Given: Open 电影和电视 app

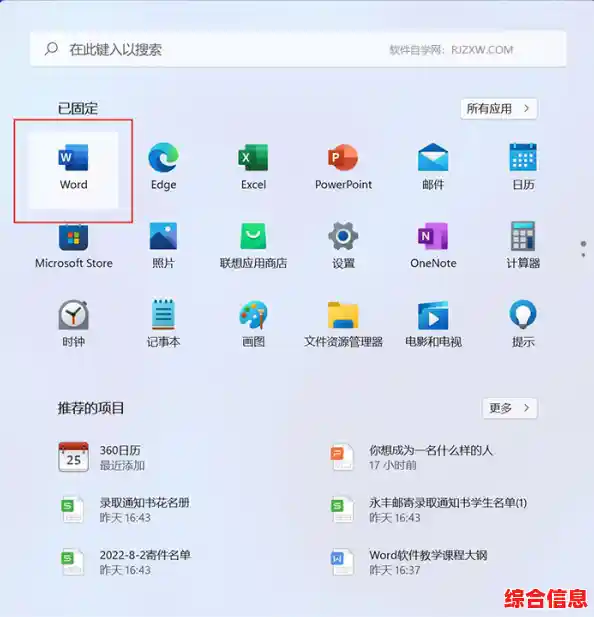Looking at the screenshot, I should [x=433, y=324].
